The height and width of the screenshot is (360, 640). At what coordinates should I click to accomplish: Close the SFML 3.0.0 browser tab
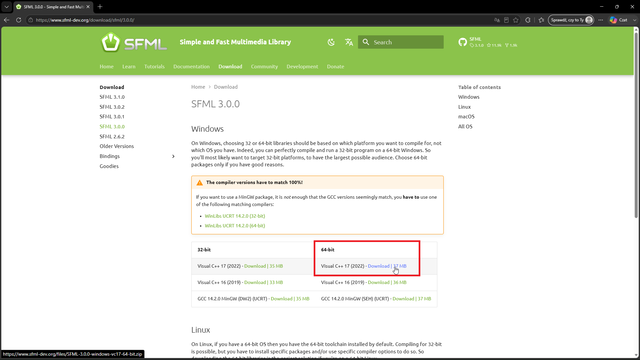click(x=88, y=7)
